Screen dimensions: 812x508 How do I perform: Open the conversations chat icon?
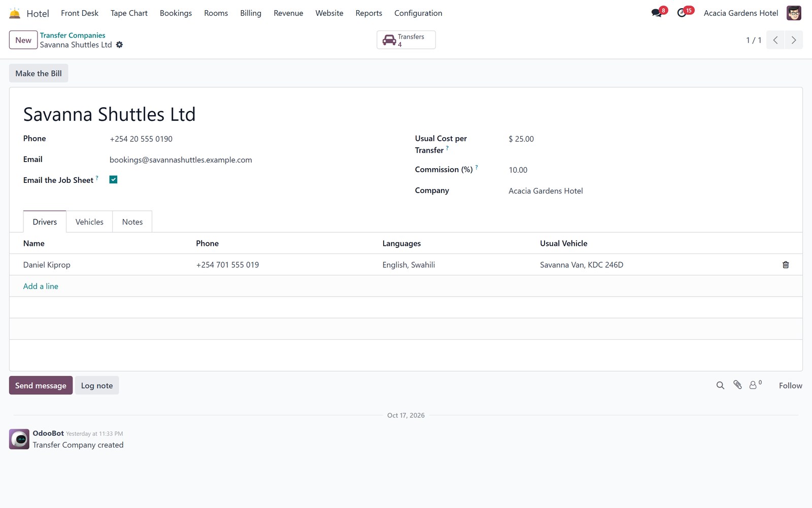pos(657,13)
